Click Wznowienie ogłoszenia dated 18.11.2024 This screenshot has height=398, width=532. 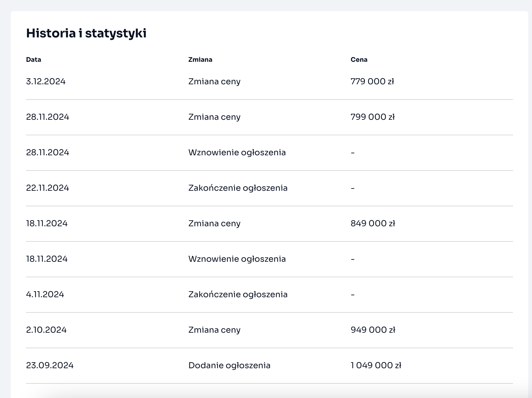tap(237, 259)
